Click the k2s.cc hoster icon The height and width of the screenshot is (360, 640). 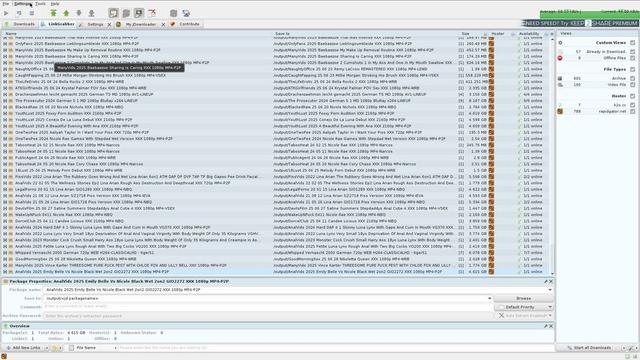[x=560, y=105]
